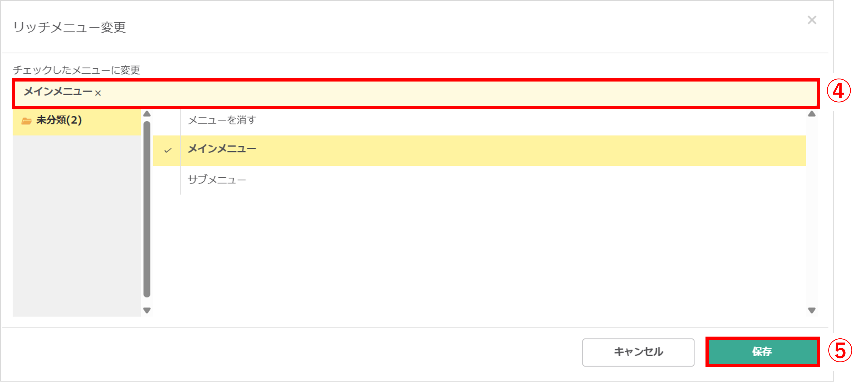Tick the empty check area beside メニューを消す
The height and width of the screenshot is (382, 868).
point(167,120)
